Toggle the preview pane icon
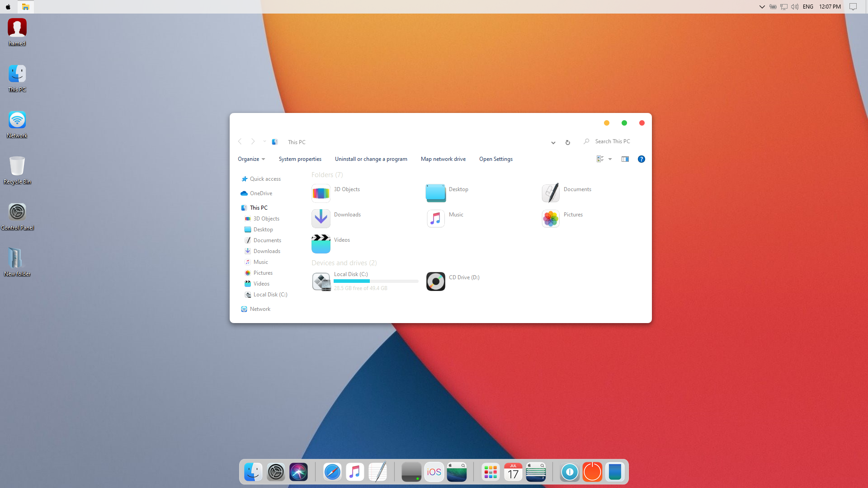 (625, 159)
